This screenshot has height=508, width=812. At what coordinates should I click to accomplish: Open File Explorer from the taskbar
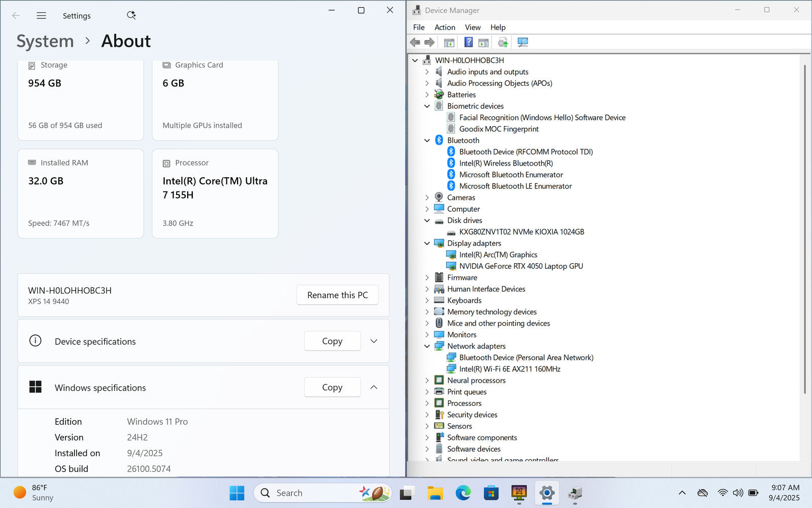(x=435, y=493)
